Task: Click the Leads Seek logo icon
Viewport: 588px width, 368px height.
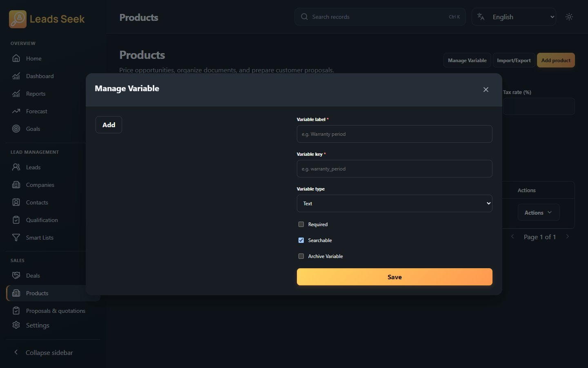Action: [x=18, y=19]
